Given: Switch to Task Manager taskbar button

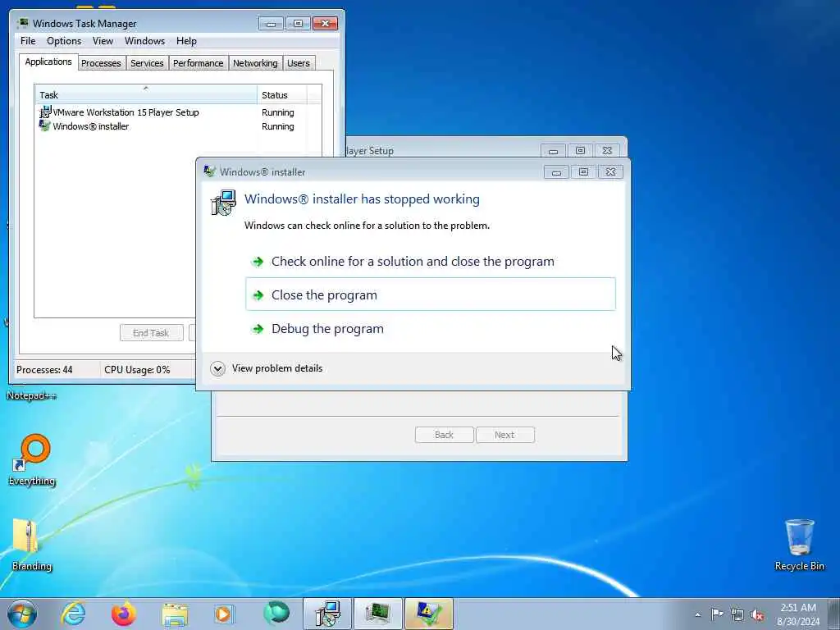Looking at the screenshot, I should point(377,614).
